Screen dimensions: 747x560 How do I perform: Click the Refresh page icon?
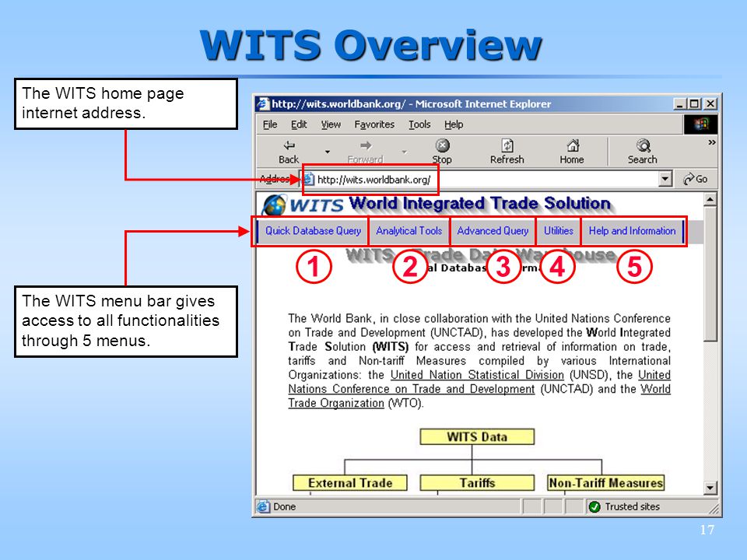pyautogui.click(x=507, y=145)
